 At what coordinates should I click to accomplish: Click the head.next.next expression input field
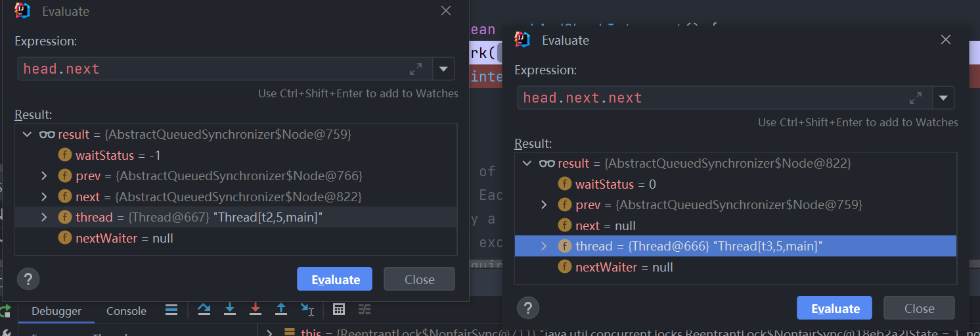(709, 98)
